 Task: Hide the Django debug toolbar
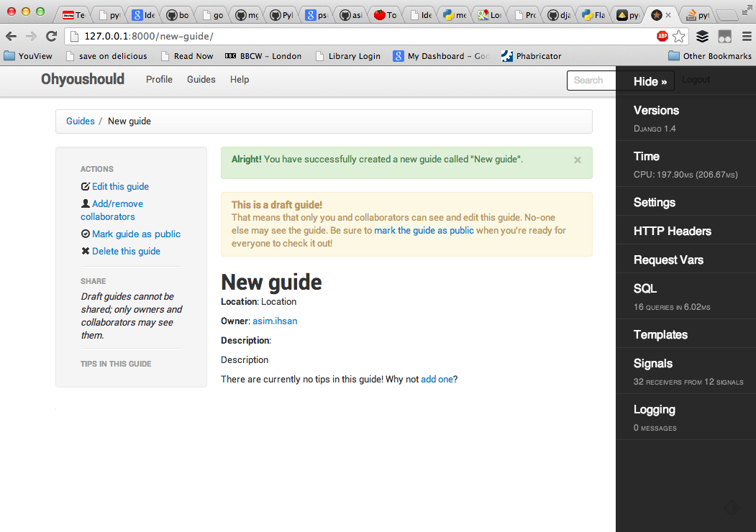point(650,81)
